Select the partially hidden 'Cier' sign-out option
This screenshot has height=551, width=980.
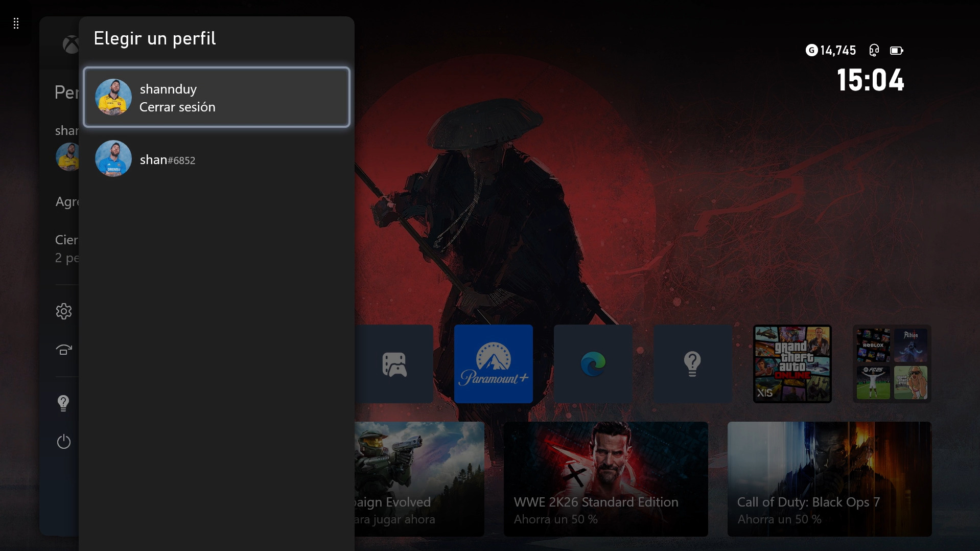pyautogui.click(x=67, y=248)
